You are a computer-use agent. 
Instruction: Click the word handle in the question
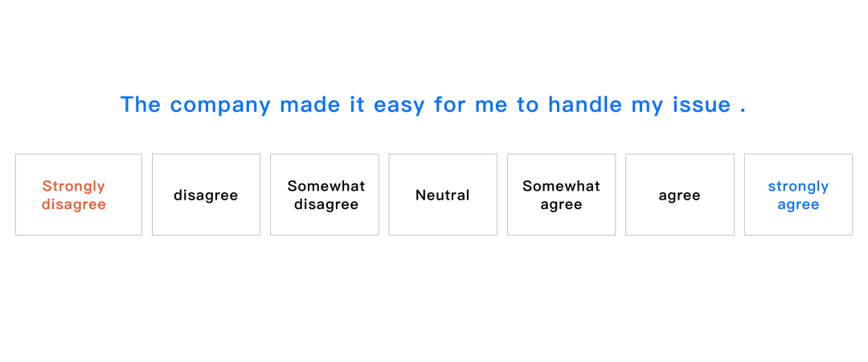point(585,104)
